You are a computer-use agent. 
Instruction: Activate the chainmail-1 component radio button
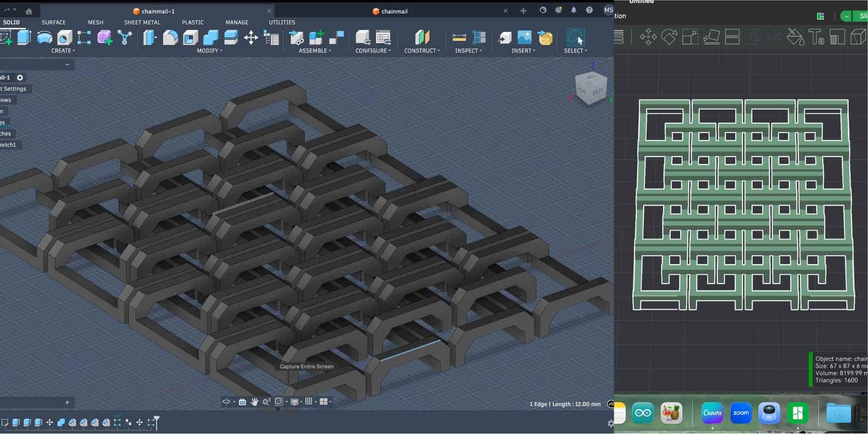20,78
